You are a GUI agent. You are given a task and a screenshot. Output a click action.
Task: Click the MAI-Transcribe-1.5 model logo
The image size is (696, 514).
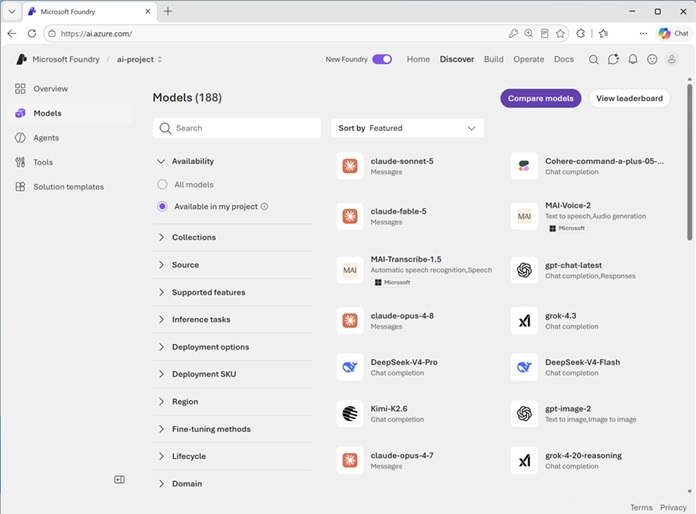pos(350,270)
